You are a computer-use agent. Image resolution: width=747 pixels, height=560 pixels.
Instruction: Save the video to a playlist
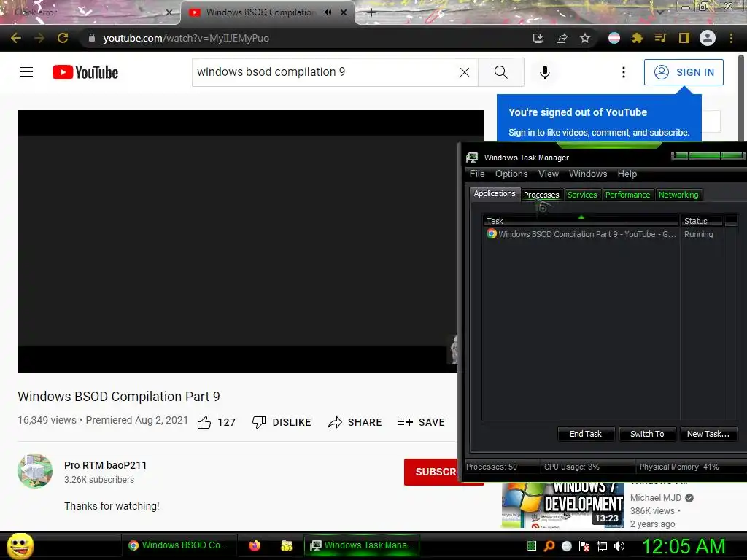421,422
